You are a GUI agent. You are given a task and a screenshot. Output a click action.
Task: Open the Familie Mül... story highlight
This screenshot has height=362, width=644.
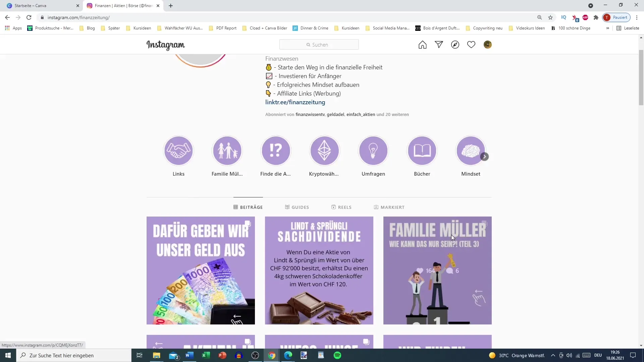[227, 151]
